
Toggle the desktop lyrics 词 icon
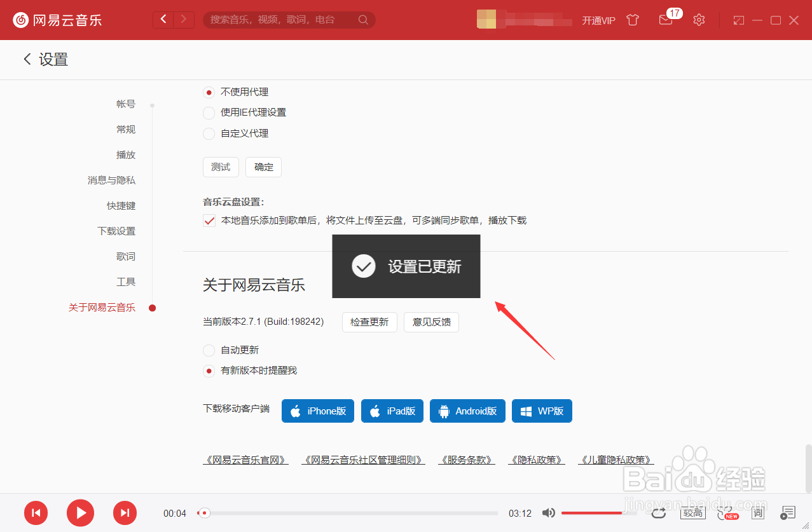coord(757,513)
